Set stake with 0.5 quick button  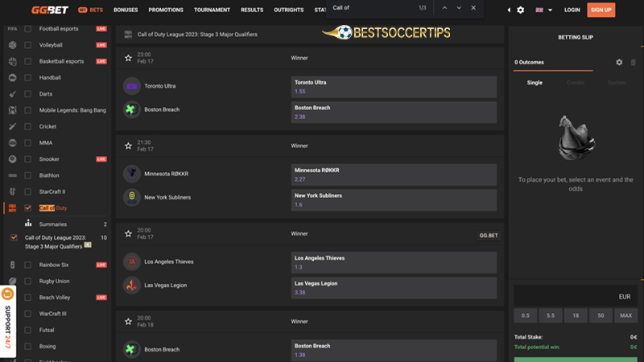526,315
